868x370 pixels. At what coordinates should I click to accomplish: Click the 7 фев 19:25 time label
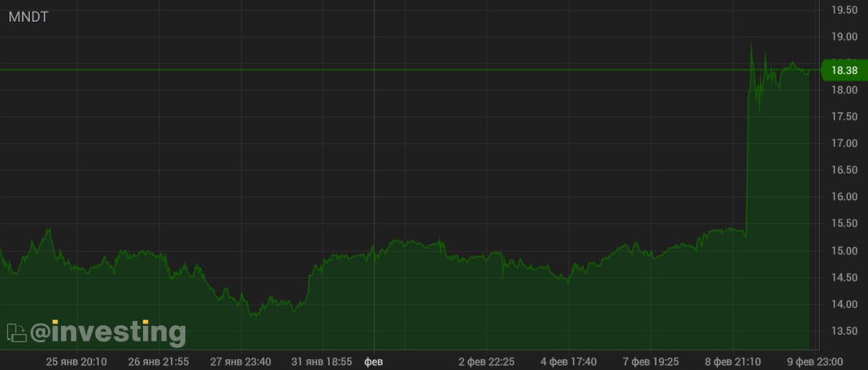pyautogui.click(x=650, y=362)
